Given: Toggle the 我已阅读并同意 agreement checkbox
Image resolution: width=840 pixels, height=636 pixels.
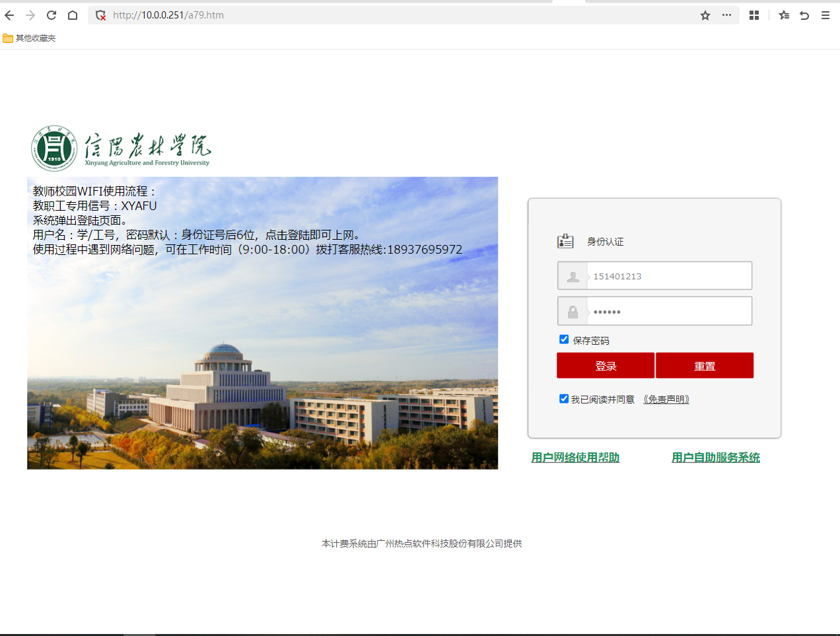Looking at the screenshot, I should (x=564, y=399).
